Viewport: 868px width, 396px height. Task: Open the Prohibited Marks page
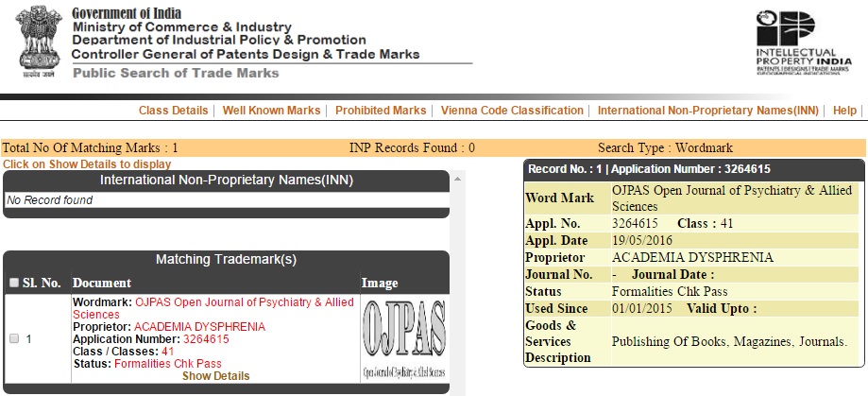point(381,111)
